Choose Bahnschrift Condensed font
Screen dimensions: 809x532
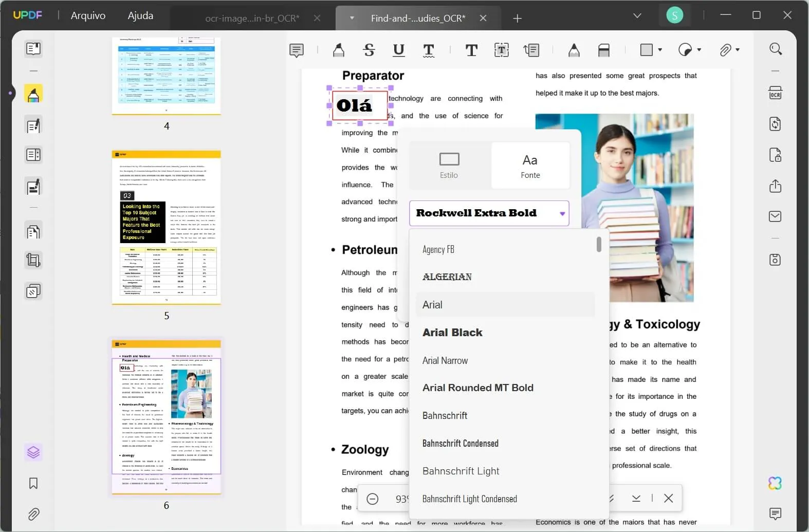tap(505, 443)
